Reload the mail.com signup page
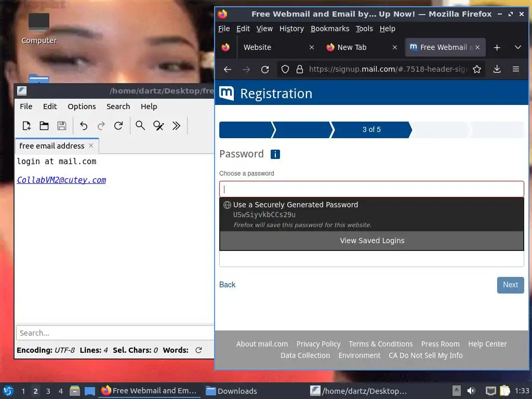This screenshot has height=399, width=532. (x=265, y=69)
